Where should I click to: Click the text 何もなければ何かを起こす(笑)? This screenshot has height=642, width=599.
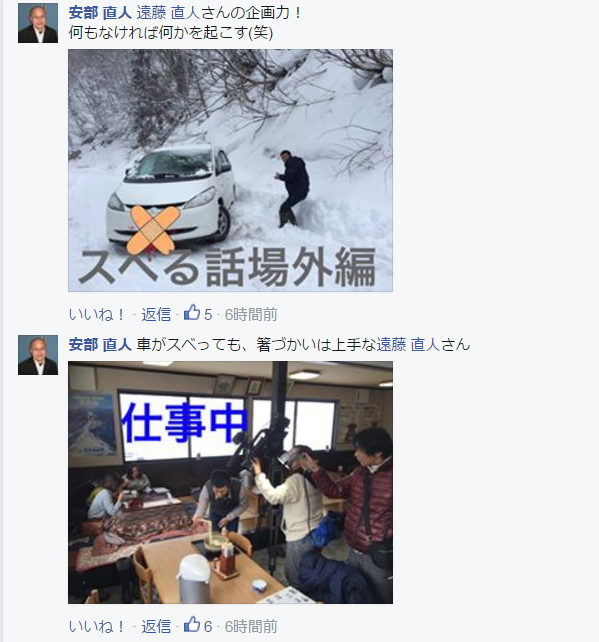pos(171,32)
